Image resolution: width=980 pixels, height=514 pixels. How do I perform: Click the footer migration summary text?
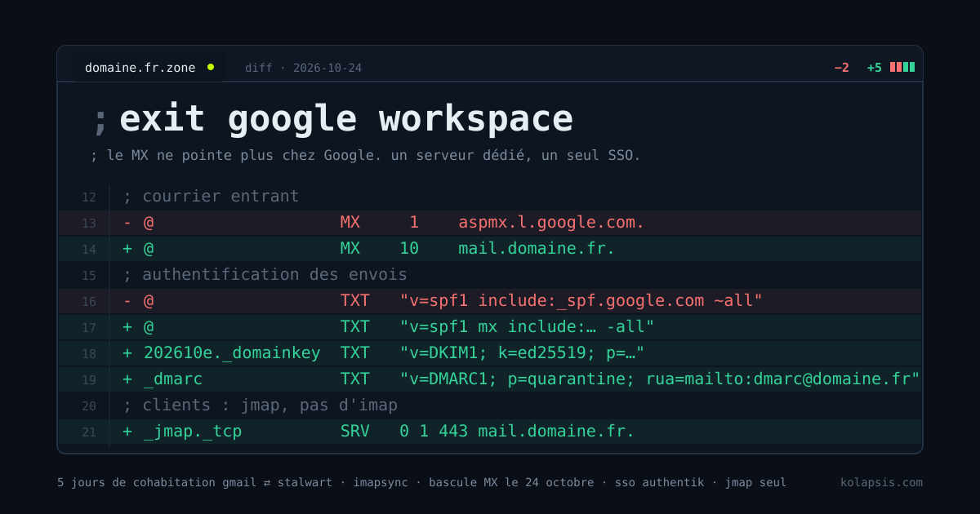tap(421, 482)
